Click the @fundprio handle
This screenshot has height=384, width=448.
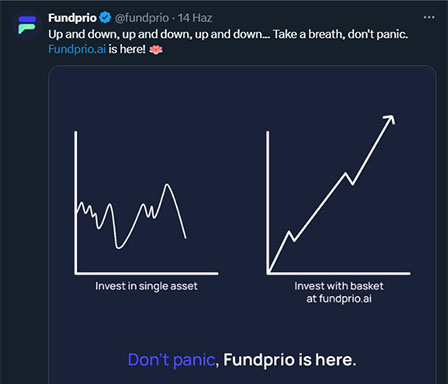(x=142, y=18)
